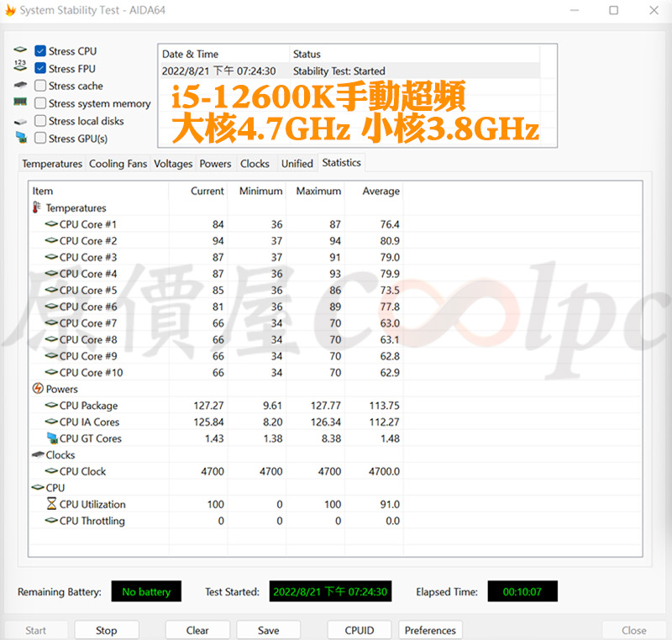Click the Current column header

(x=198, y=191)
